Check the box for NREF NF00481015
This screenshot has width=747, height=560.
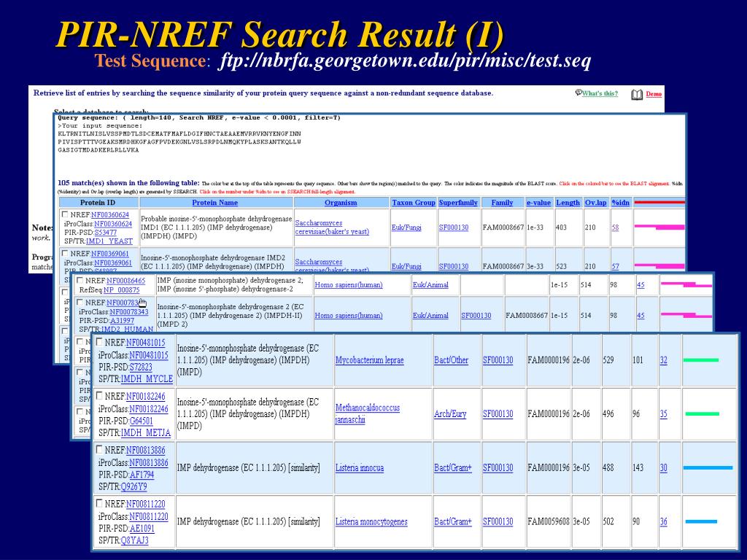99,342
